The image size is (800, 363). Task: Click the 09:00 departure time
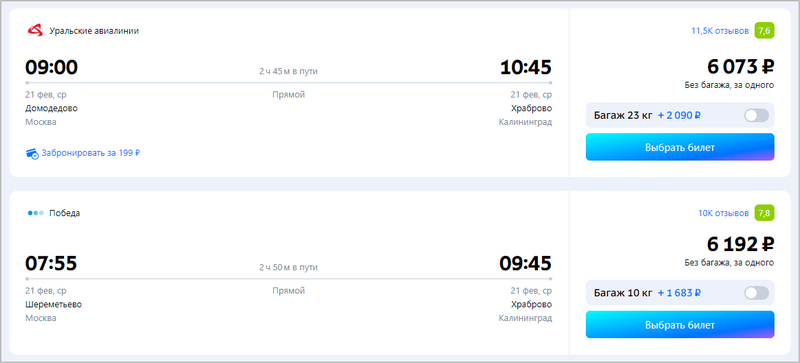point(52,67)
